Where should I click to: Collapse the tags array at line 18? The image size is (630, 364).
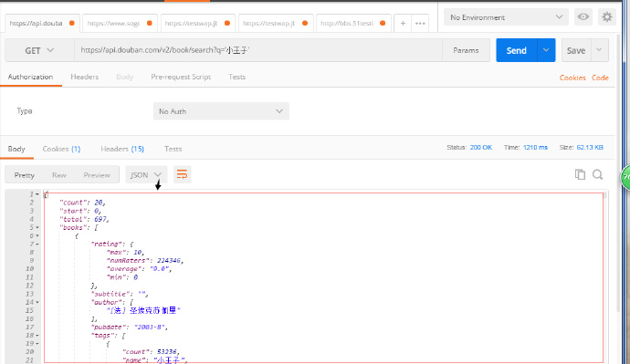pos(37,336)
